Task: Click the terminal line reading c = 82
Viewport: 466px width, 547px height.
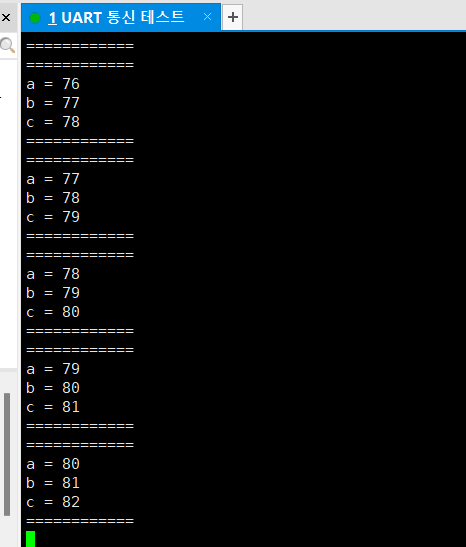Action: point(53,502)
